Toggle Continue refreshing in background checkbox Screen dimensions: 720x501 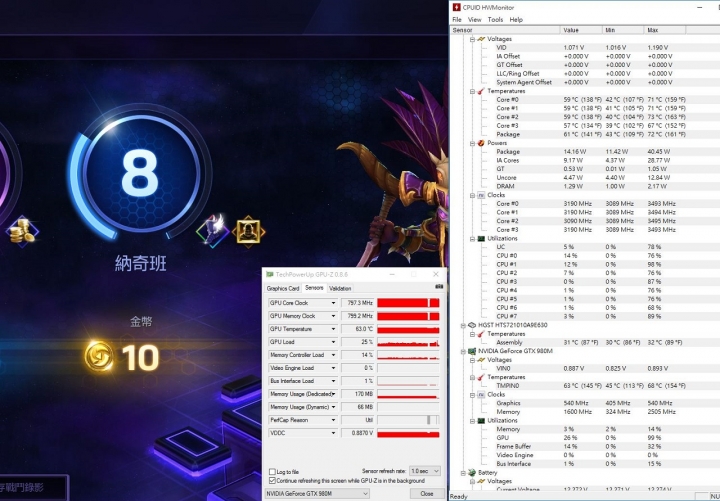coord(272,480)
